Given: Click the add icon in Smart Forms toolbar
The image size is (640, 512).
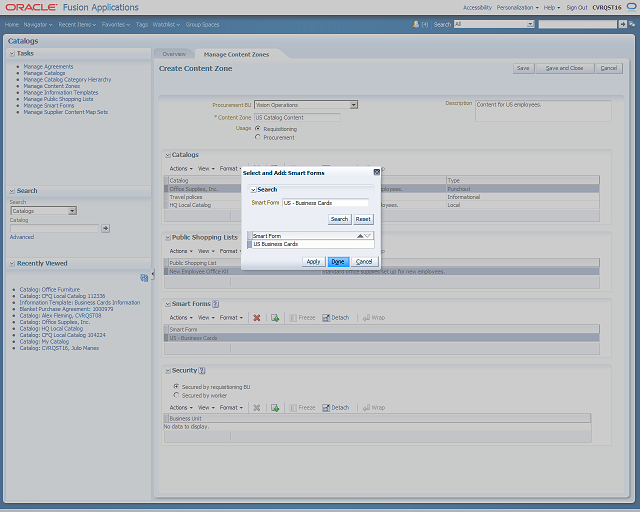Looking at the screenshot, I should 275,318.
